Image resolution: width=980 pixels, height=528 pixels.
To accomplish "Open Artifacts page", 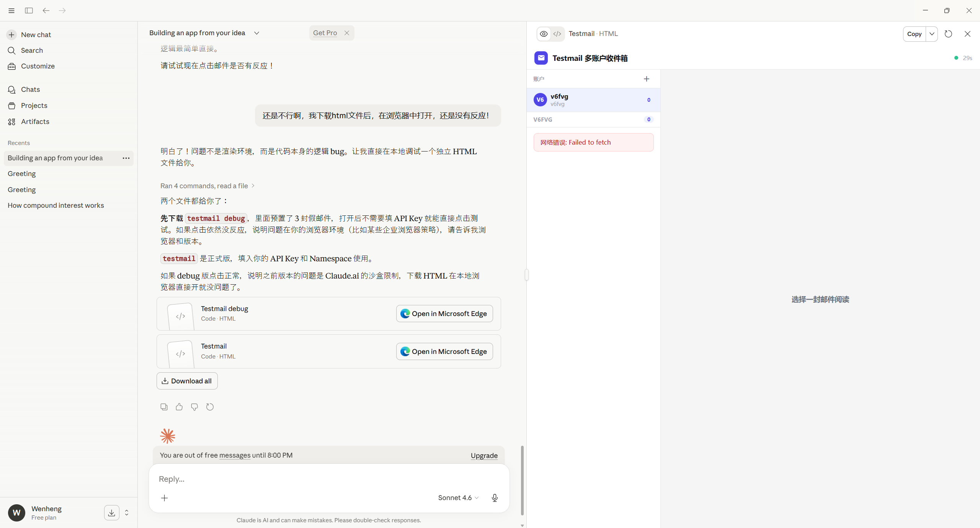I will (x=69, y=122).
